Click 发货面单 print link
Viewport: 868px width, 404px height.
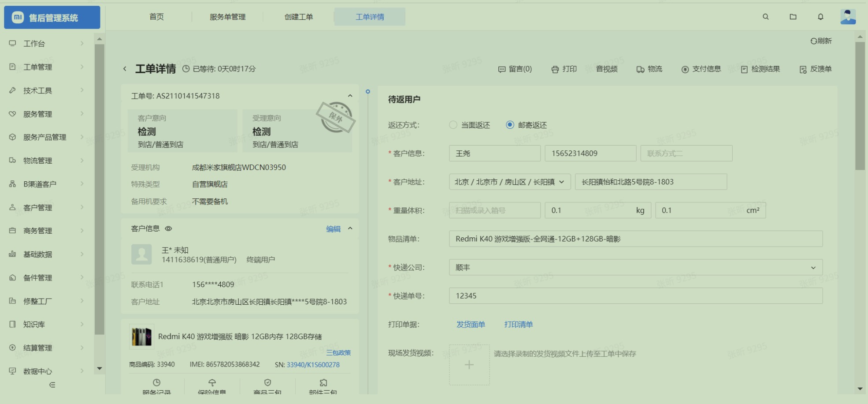(x=471, y=325)
